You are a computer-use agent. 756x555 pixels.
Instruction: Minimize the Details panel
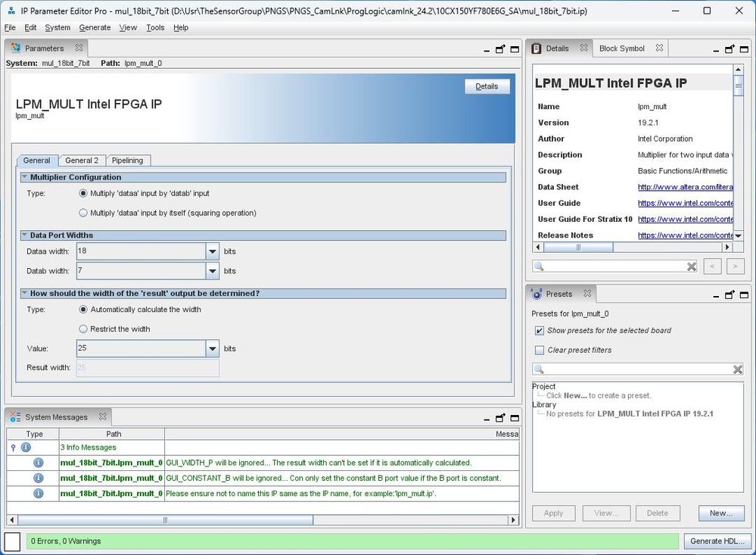click(716, 50)
